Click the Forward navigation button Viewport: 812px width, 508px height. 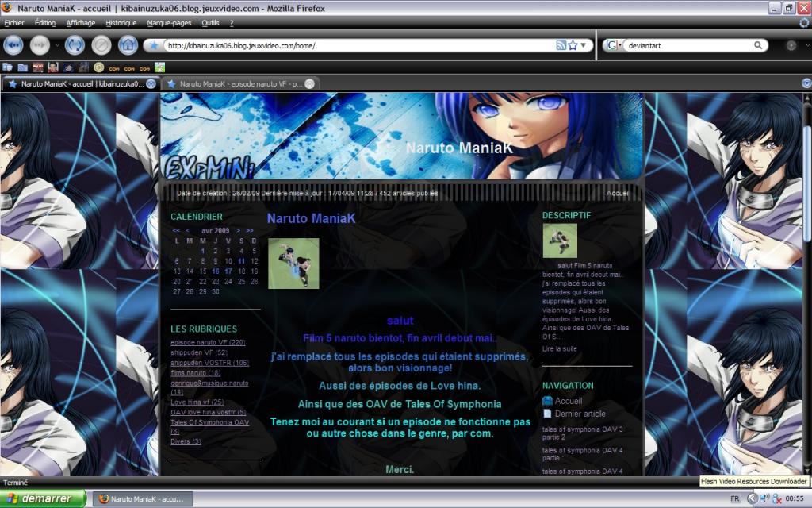click(40, 45)
